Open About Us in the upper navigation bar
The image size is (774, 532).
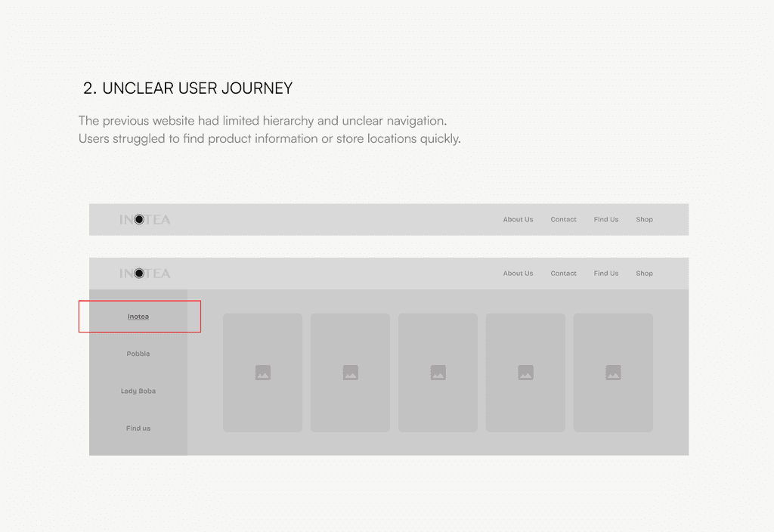click(518, 220)
